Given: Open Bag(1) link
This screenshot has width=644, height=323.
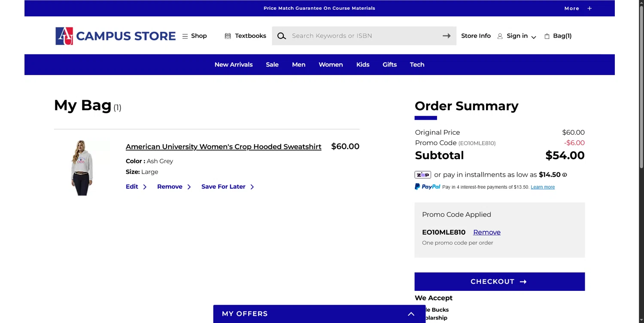Looking at the screenshot, I should (562, 36).
